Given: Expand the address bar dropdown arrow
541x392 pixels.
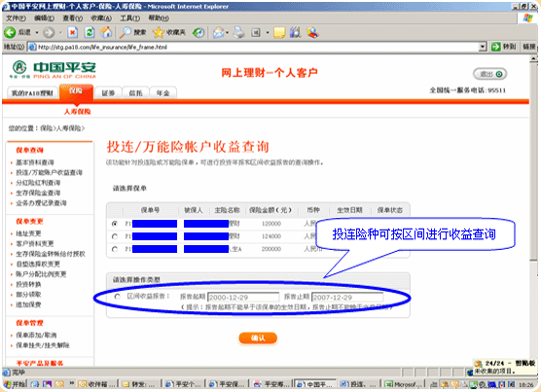Looking at the screenshot, I should tap(483, 47).
